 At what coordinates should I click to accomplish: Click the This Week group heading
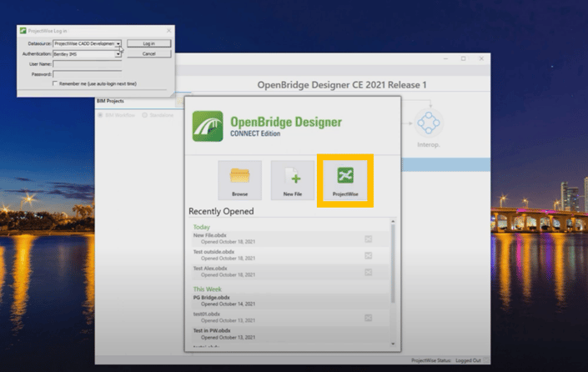click(208, 289)
